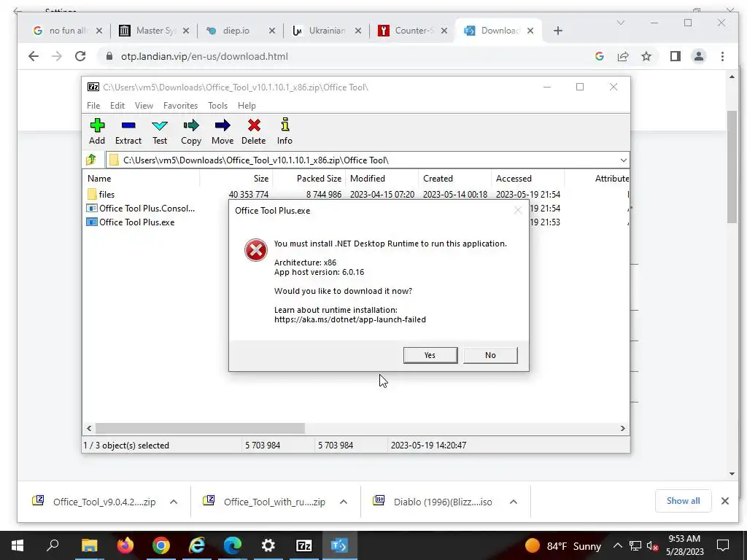Open the Tools menu in 7-Zip
This screenshot has width=747, height=560.
217,106
